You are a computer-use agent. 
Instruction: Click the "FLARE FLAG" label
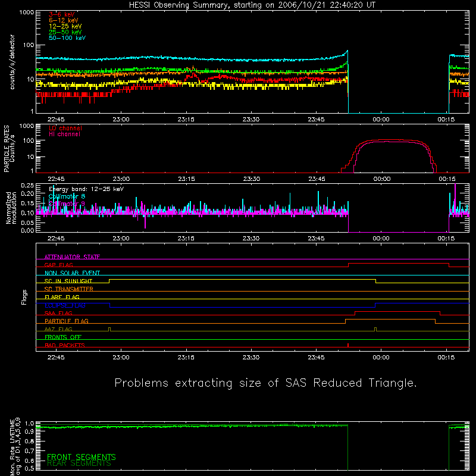62,297
